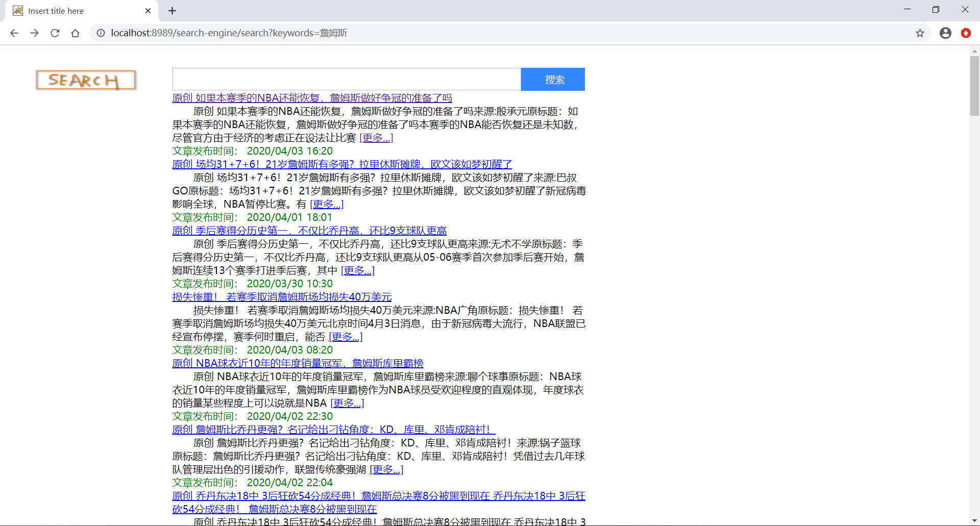Click the date text '2020/04/02 22:04'

289,483
